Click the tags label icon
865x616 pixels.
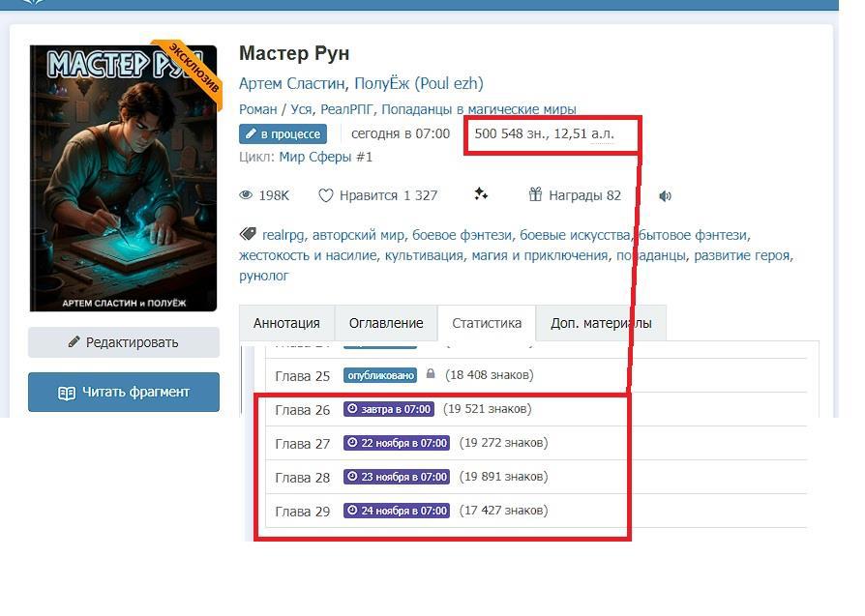pos(248,234)
